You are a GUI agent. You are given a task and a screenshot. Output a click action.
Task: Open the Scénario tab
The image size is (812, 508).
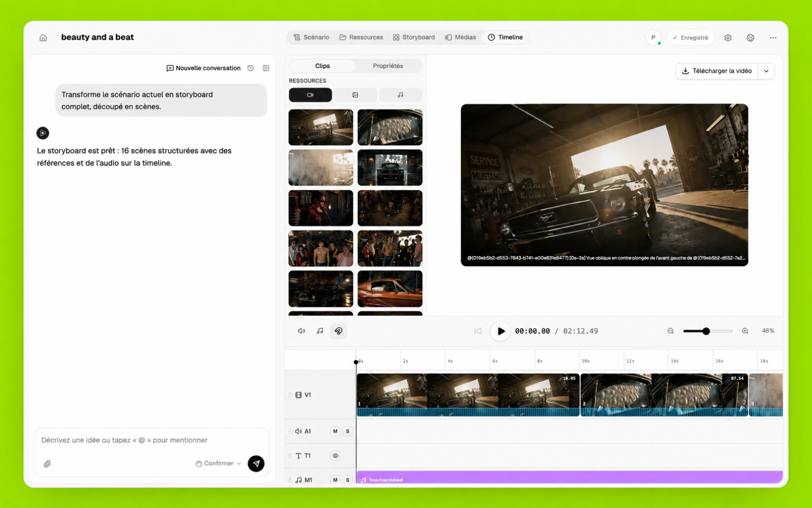pos(311,37)
